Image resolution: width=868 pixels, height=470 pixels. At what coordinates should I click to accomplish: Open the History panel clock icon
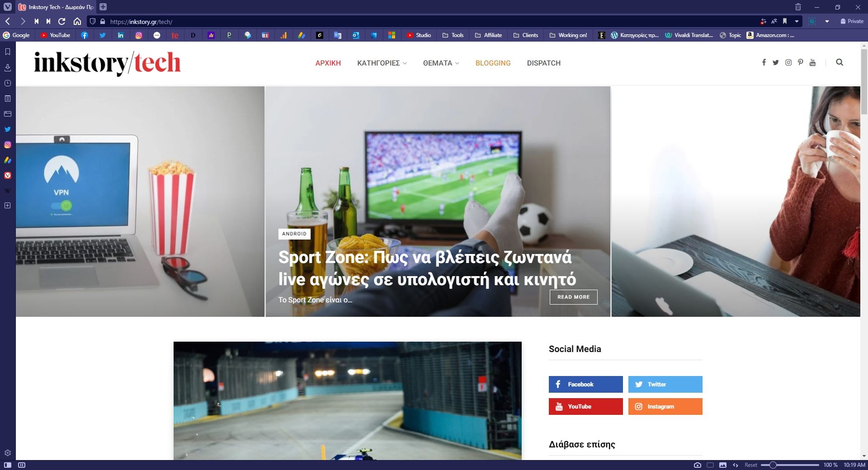pyautogui.click(x=8, y=83)
